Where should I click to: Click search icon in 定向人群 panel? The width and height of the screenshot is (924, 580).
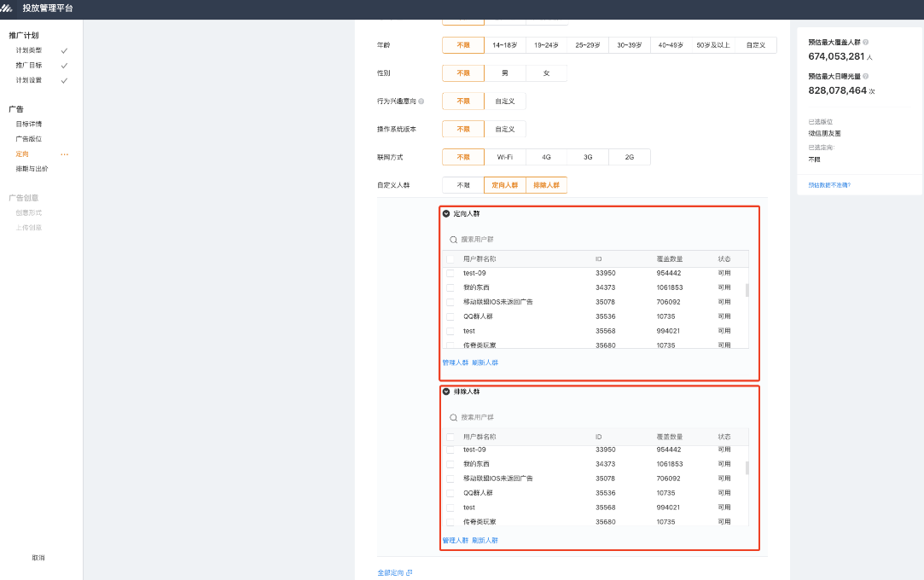point(453,240)
